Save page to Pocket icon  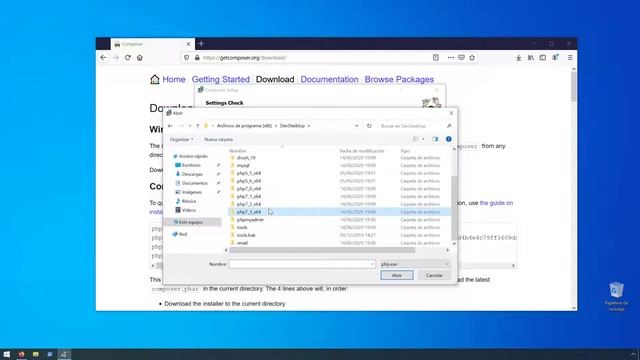[x=461, y=58]
